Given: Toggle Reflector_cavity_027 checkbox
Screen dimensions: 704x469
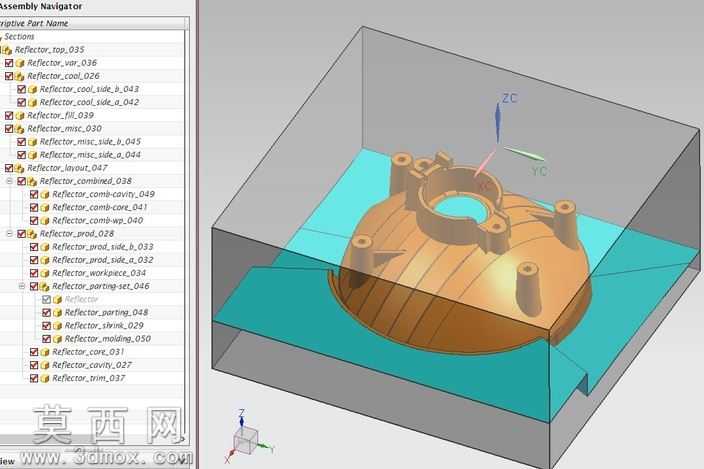Looking at the screenshot, I should [x=34, y=365].
